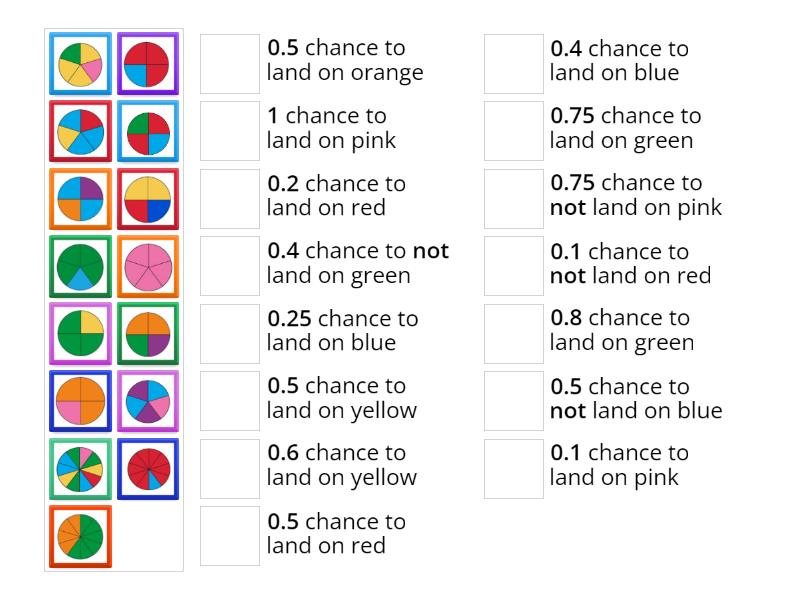Click the box for 0.4 chance blue

pos(514,64)
